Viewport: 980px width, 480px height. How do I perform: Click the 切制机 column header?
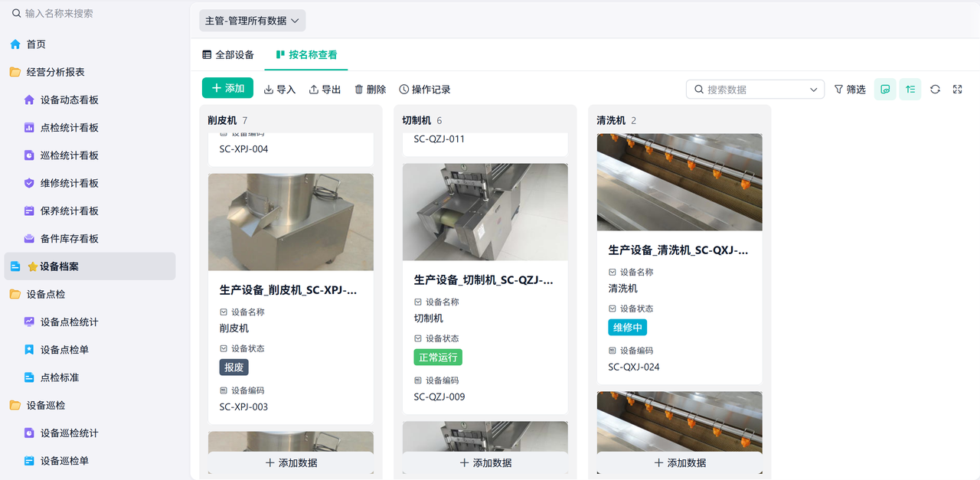pyautogui.click(x=416, y=120)
